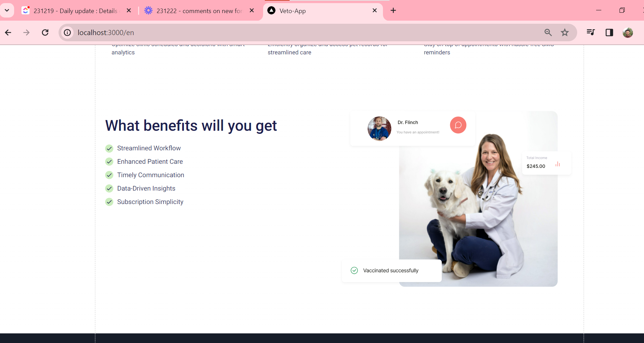
Task: Click the red chat bubble icon
Action: click(458, 125)
